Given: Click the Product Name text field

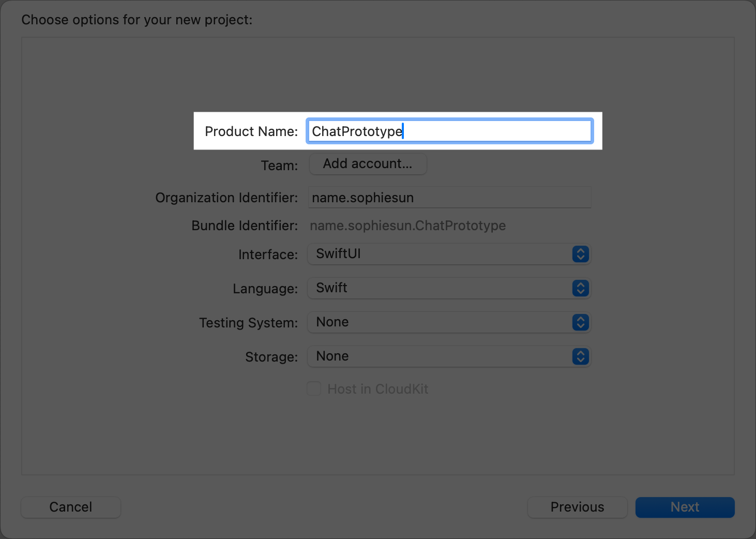Looking at the screenshot, I should pyautogui.click(x=449, y=131).
